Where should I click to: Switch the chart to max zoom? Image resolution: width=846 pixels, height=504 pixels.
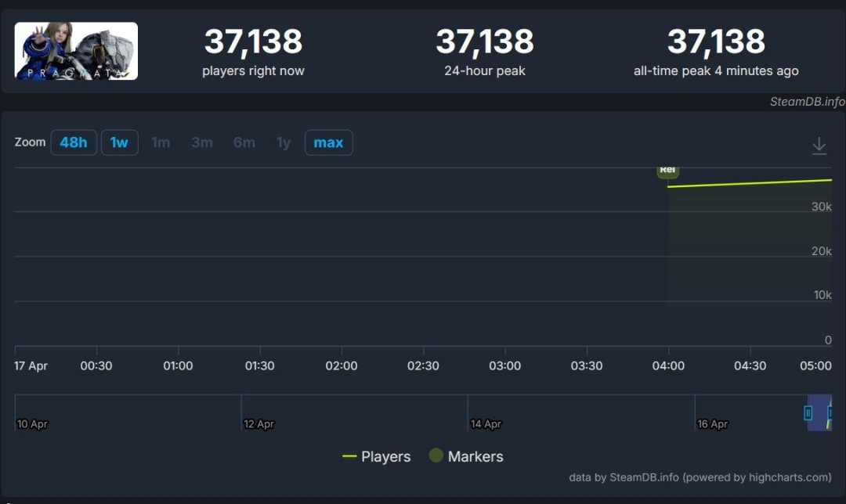(x=328, y=142)
